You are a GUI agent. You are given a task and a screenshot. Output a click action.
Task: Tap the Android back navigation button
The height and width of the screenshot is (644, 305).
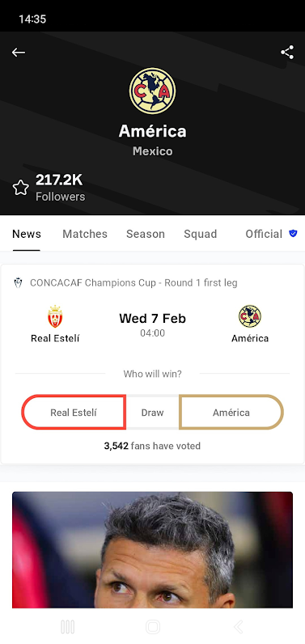coord(238,627)
